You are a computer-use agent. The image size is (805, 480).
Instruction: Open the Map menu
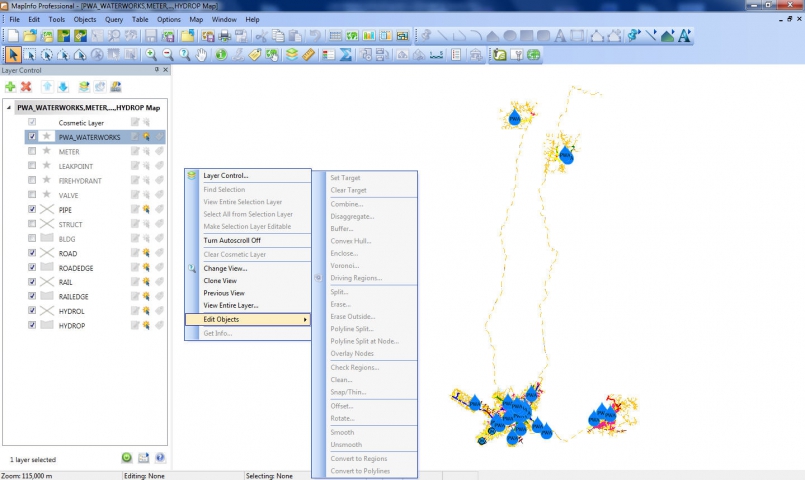[196, 20]
